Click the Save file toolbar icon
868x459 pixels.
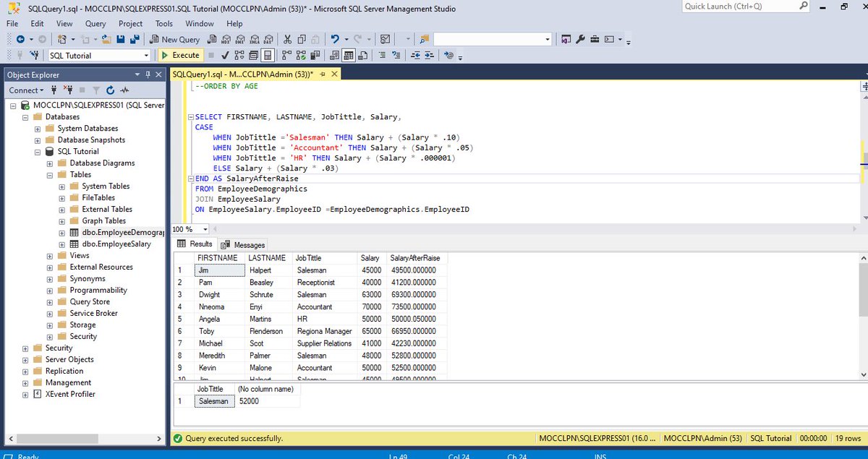point(120,39)
